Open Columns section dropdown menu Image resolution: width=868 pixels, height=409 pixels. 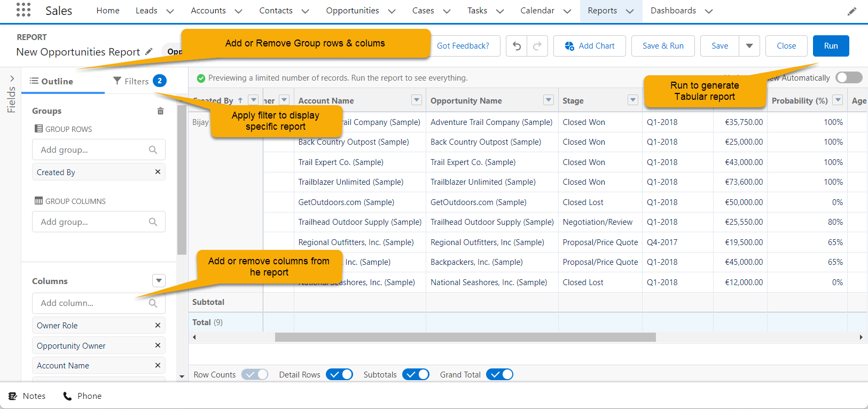point(159,280)
